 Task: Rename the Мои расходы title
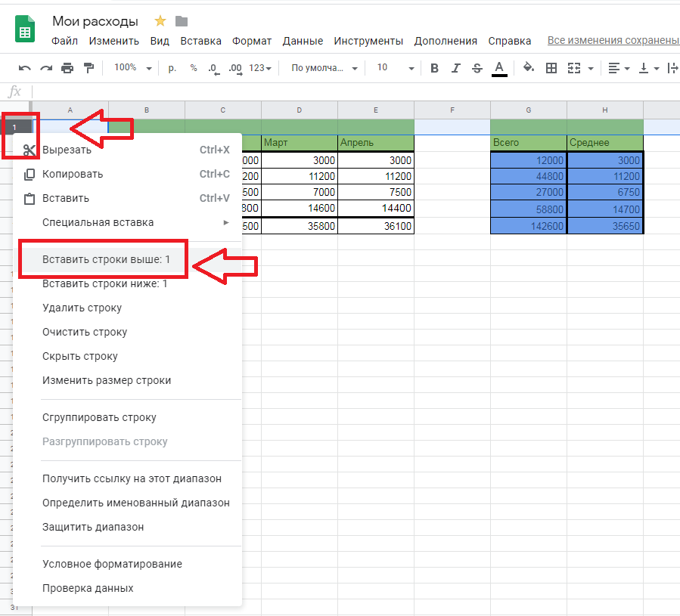(x=95, y=21)
